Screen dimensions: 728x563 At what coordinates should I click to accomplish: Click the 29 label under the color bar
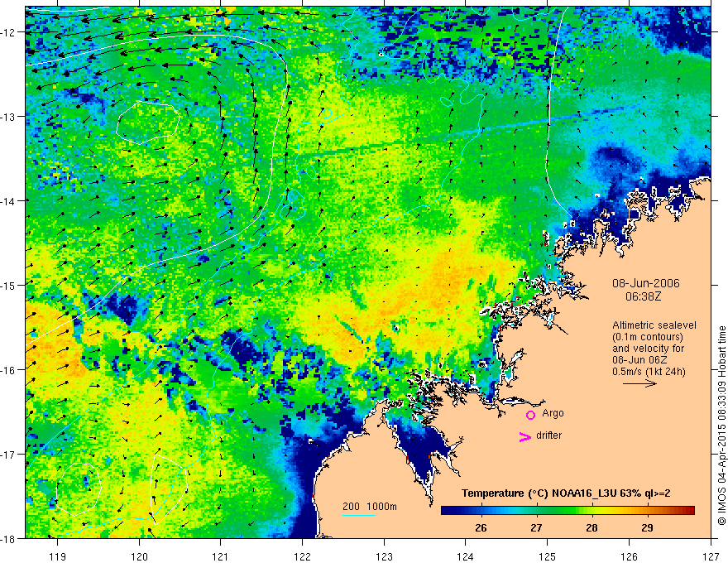pyautogui.click(x=647, y=527)
